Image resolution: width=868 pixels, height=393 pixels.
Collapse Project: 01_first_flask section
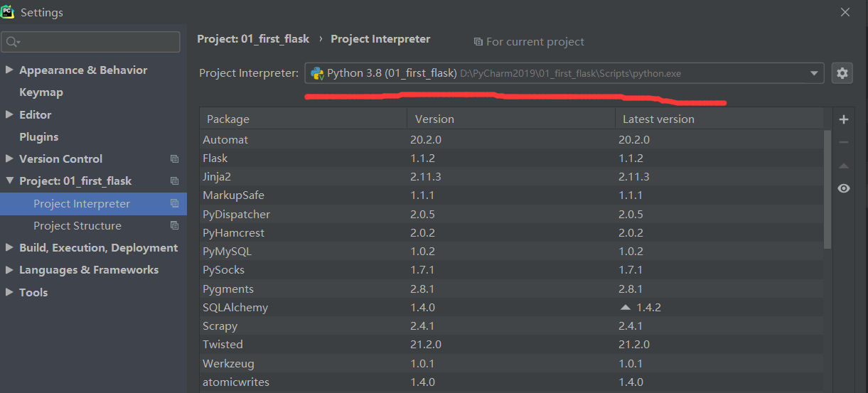coord(9,181)
